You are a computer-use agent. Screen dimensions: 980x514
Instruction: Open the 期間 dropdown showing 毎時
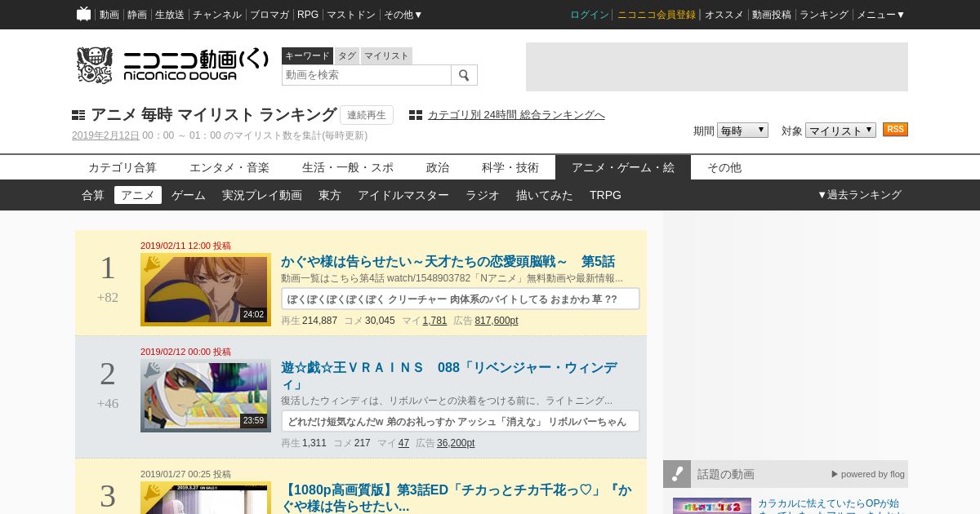tap(742, 131)
